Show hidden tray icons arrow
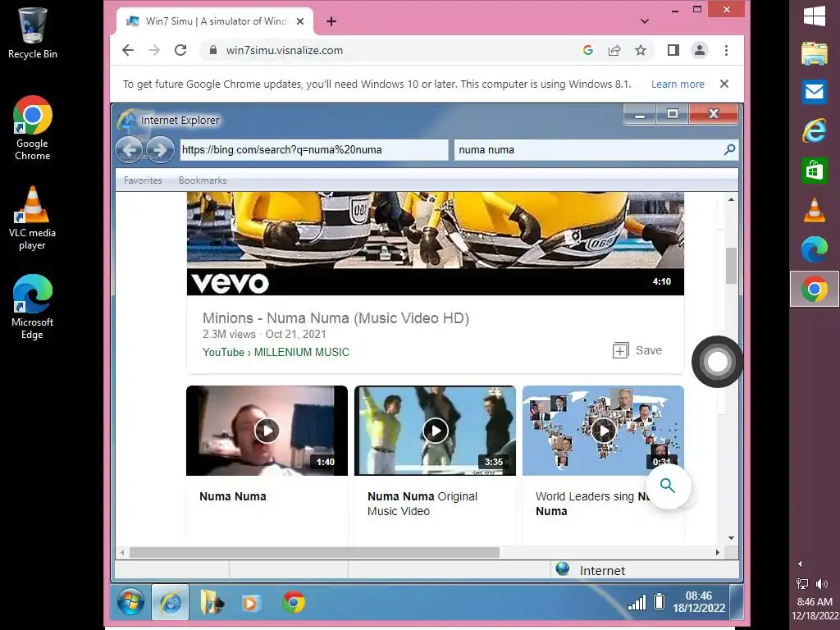 tap(800, 564)
